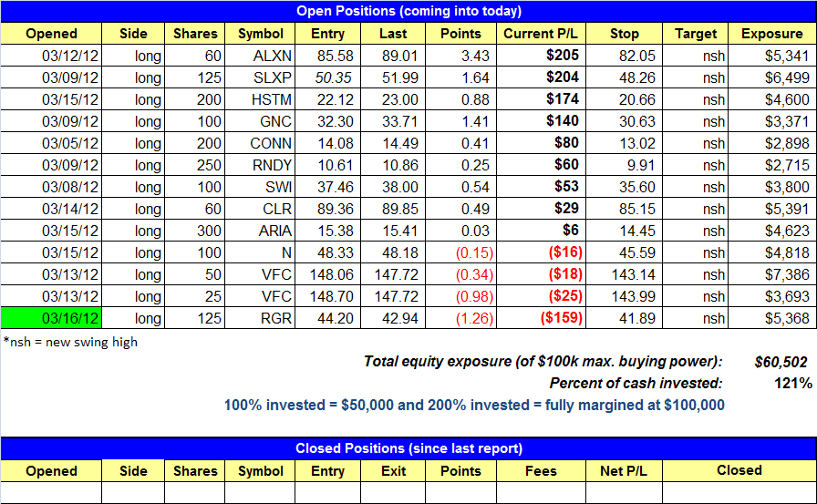Select the CONN symbol cell
817x504 pixels.
coord(261,143)
